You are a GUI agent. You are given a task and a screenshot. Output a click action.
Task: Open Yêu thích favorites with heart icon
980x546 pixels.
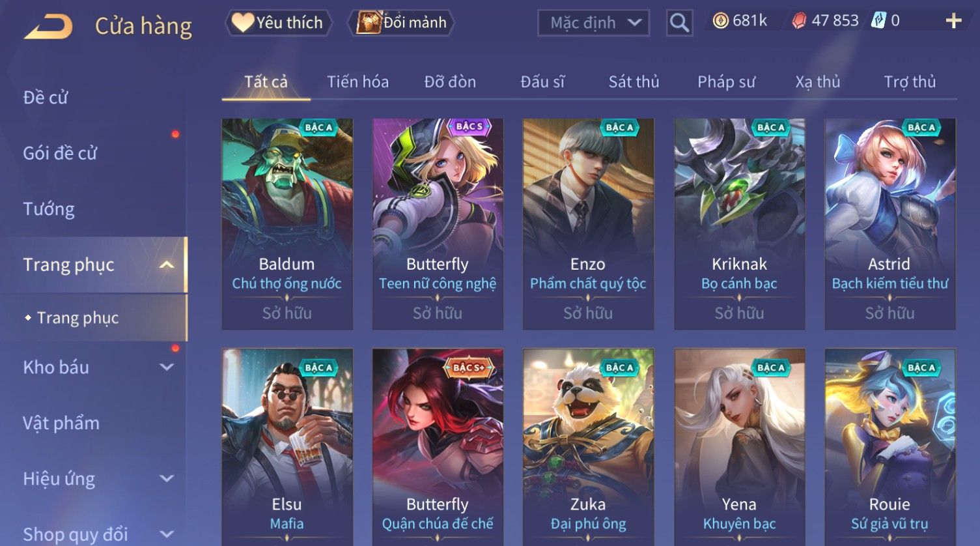[x=278, y=23]
